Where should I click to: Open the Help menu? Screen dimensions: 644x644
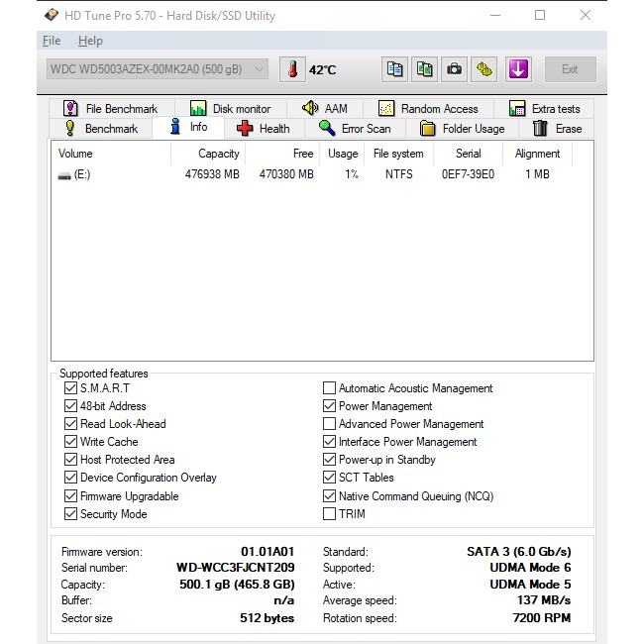tap(90, 41)
